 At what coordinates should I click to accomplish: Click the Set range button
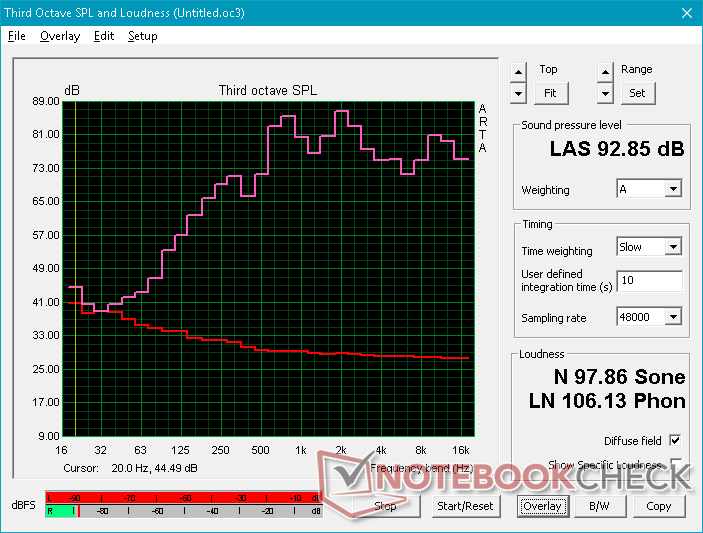point(638,93)
